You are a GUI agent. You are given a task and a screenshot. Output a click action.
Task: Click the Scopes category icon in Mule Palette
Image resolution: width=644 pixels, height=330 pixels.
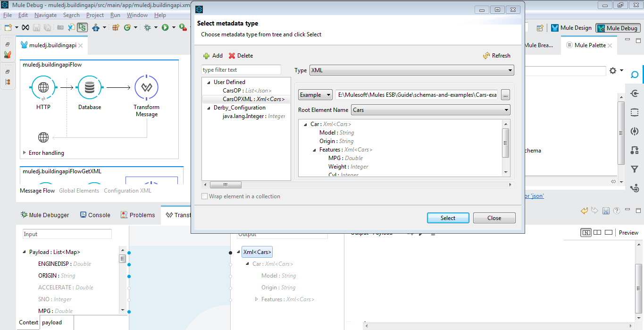tap(635, 112)
